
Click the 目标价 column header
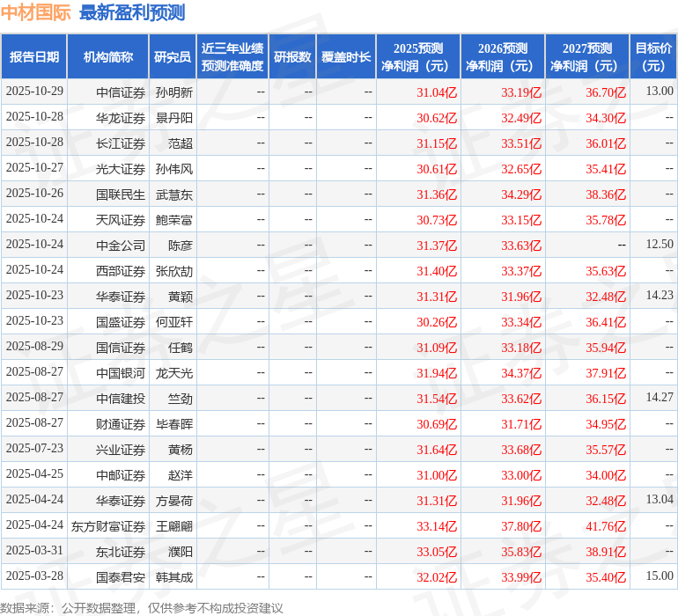(x=653, y=57)
